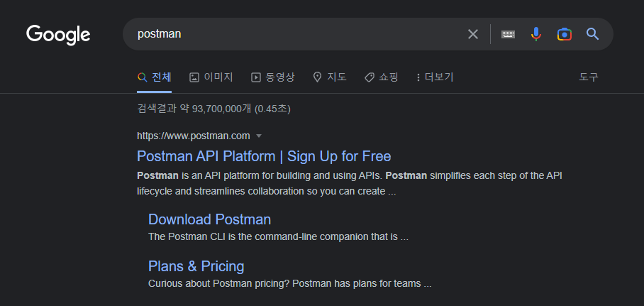Viewport: 644px width, 306px height.
Task: Open the 쇼핑 tab
Action: (x=381, y=77)
